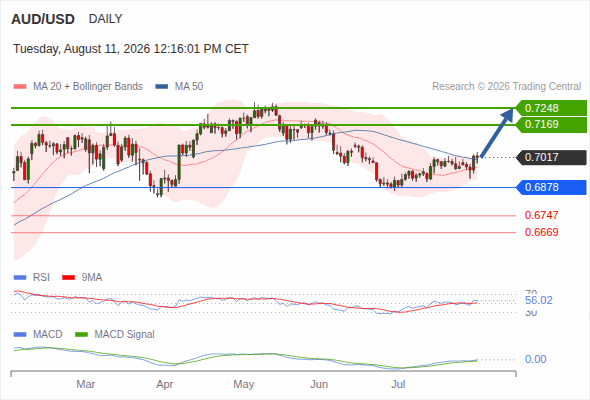
Task: Click the MA 50 blue legend swatch
Action: (161, 87)
